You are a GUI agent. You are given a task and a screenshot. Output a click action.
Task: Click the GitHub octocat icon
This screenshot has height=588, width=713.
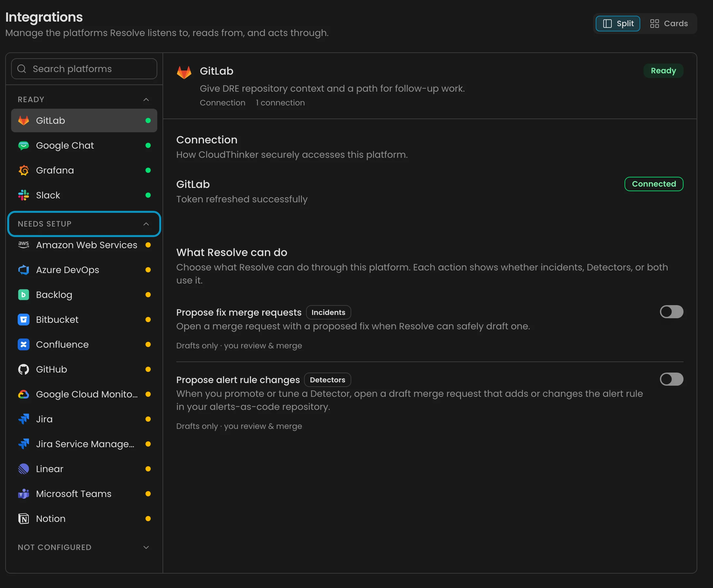pyautogui.click(x=23, y=370)
